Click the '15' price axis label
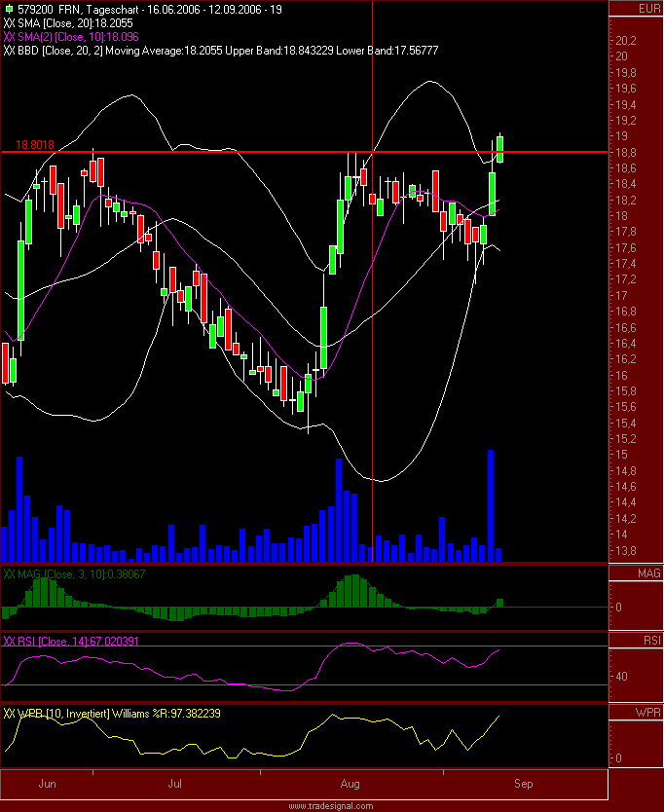This screenshot has width=664, height=812. point(621,455)
